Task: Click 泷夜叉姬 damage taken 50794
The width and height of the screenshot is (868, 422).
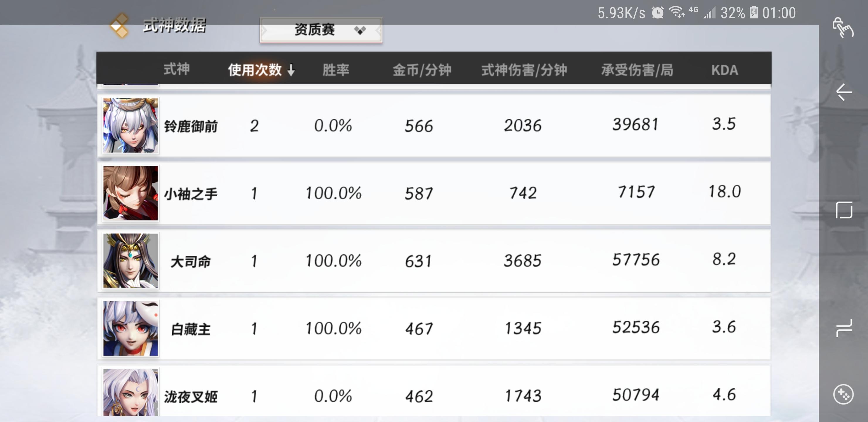Action: 635,395
